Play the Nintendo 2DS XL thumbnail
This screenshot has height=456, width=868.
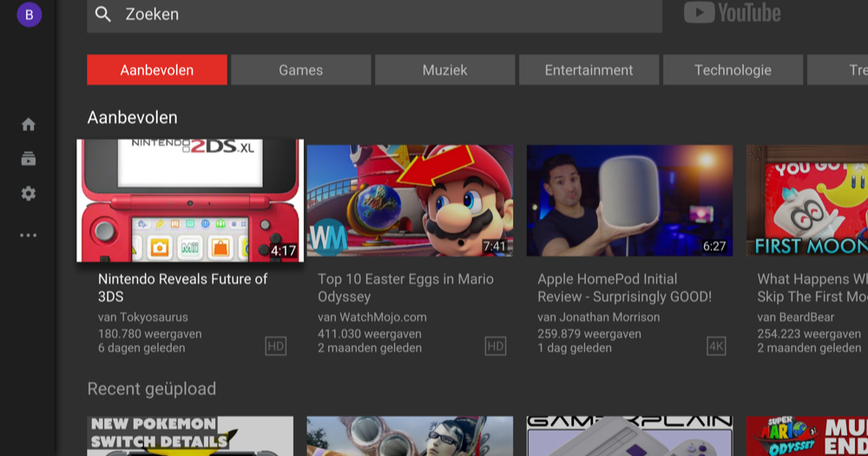[x=190, y=201]
